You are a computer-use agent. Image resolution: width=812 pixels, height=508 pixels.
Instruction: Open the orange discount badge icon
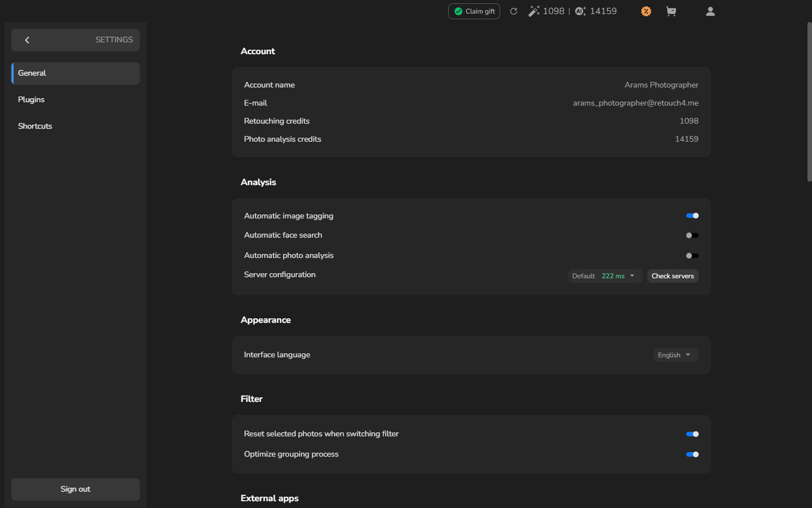[646, 11]
